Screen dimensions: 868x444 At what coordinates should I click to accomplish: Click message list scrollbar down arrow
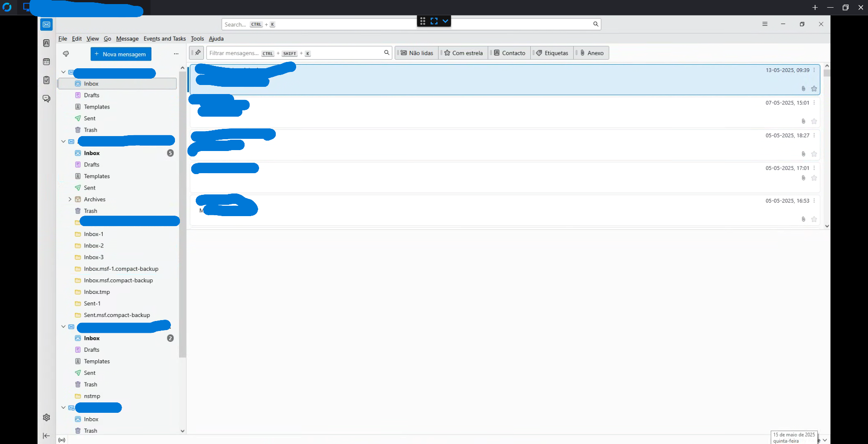[826, 226]
